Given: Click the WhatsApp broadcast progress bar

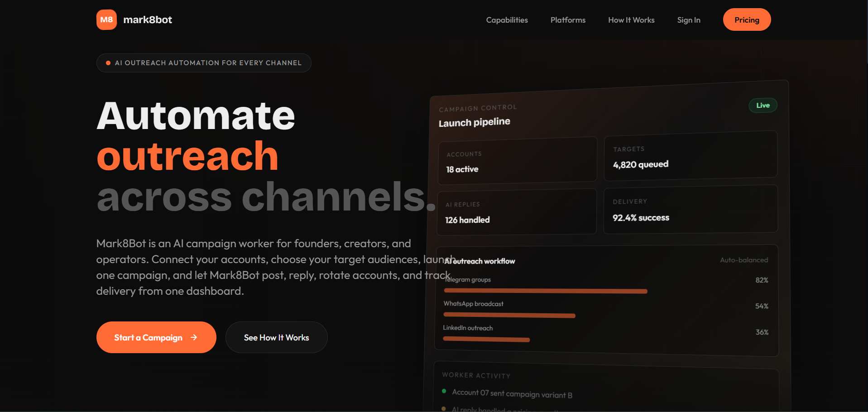Looking at the screenshot, I should click(x=509, y=315).
